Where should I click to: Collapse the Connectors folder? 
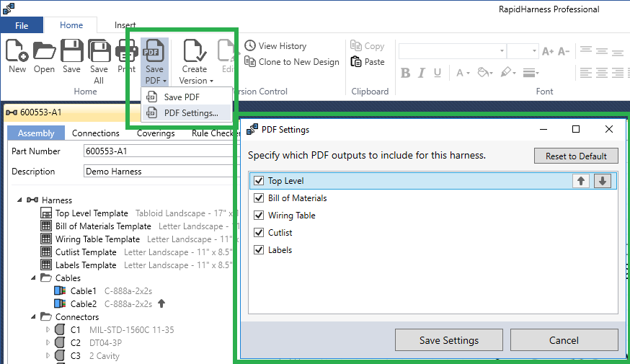33,316
